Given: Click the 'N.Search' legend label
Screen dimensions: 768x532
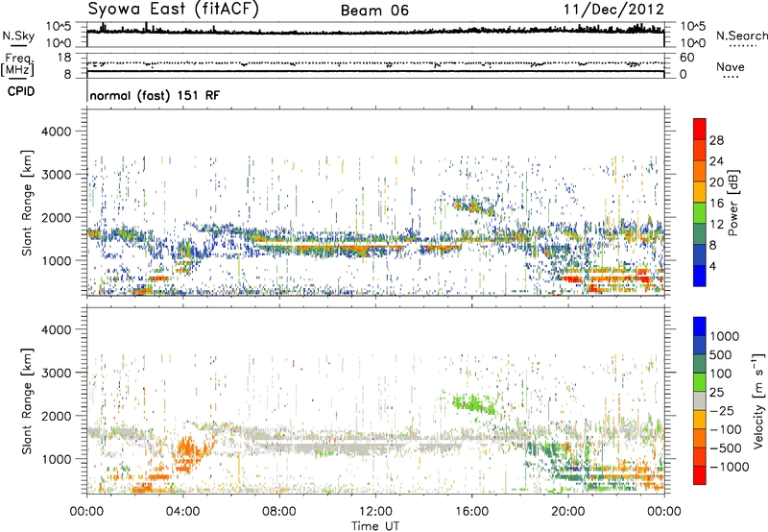Looking at the screenshot, I should click(741, 36).
